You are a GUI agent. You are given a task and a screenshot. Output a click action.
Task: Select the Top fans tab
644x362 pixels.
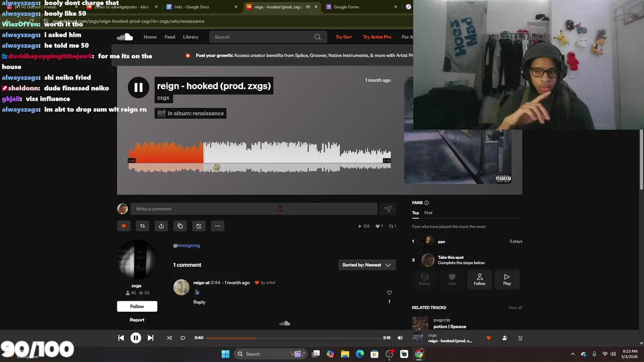pos(416,213)
